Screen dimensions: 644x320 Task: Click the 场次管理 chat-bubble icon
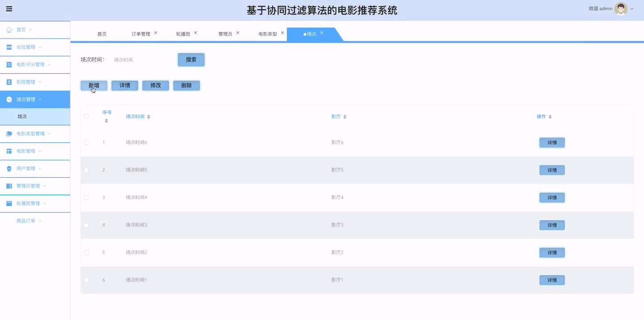(9, 100)
